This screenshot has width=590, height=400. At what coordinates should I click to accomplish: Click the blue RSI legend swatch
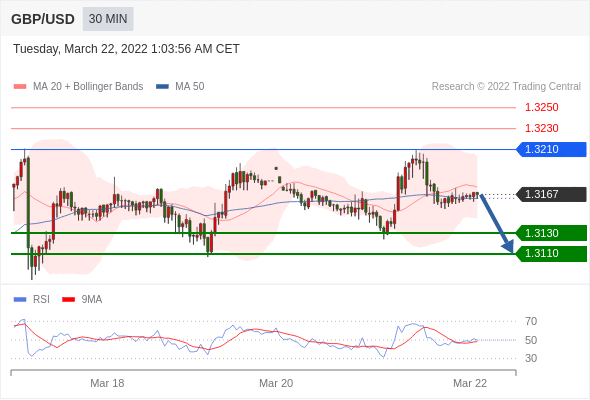coord(20,300)
